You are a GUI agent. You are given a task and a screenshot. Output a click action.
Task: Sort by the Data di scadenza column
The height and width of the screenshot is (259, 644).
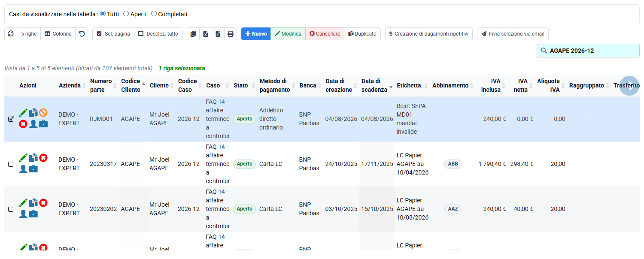(x=377, y=85)
